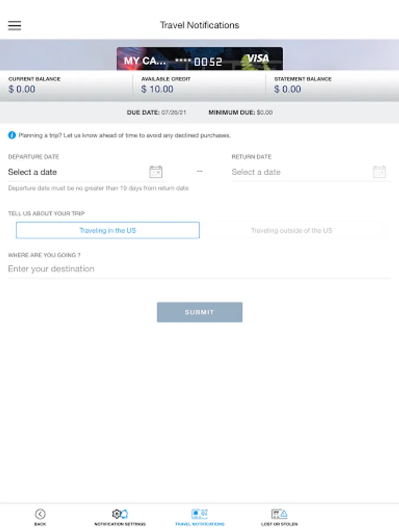Open the Lost or Stolen icon
Viewport: 399px width, 532px height.
point(279,514)
